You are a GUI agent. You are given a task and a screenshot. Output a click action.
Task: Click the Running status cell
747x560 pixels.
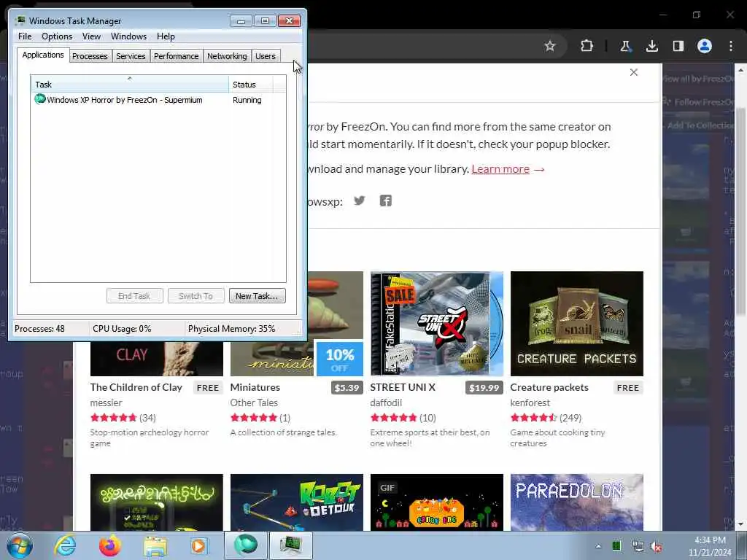pyautogui.click(x=247, y=100)
